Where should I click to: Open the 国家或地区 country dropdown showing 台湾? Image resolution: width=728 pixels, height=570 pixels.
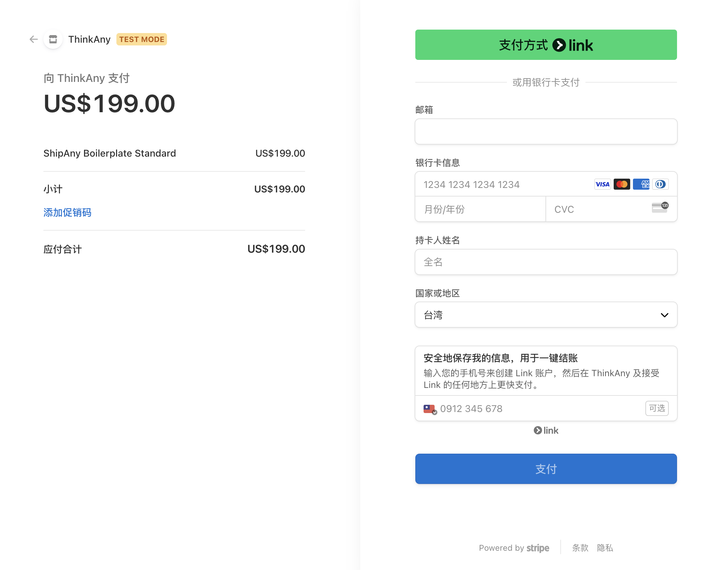click(546, 315)
